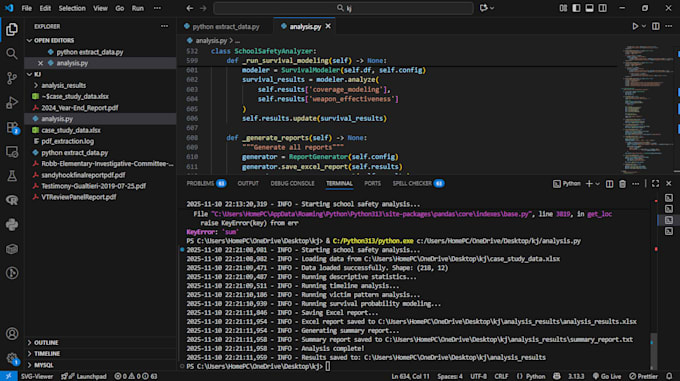This screenshot has width=680, height=381.
Task: Open the Python extension view
Action: pyautogui.click(x=12, y=225)
